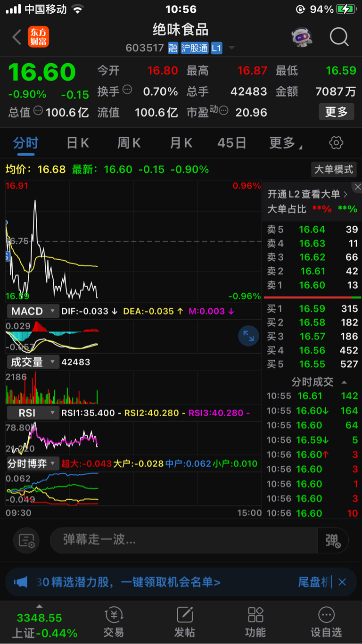This screenshot has width=362, height=644.
Task: Go back with the left arrow
Action: (17, 37)
